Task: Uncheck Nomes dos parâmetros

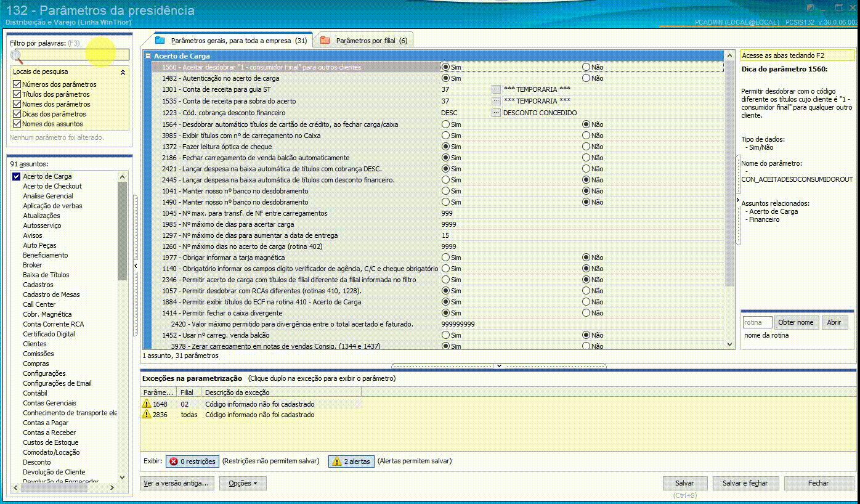Action: click(x=17, y=104)
